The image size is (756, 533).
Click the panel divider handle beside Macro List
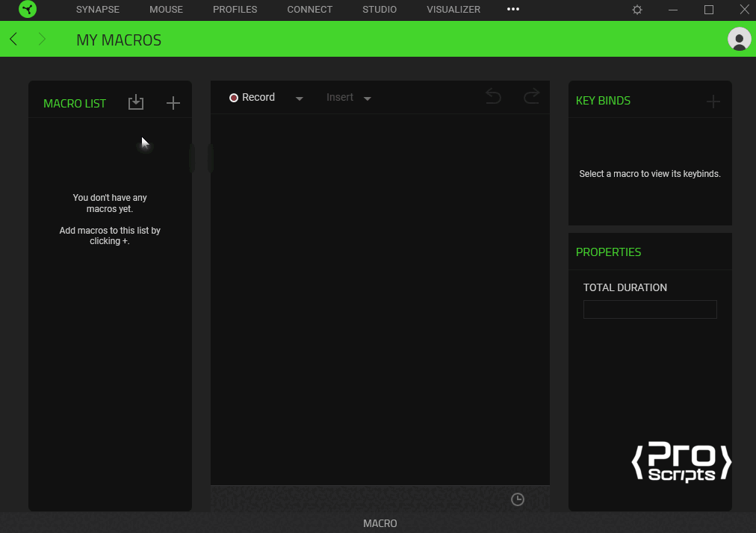[x=202, y=158]
